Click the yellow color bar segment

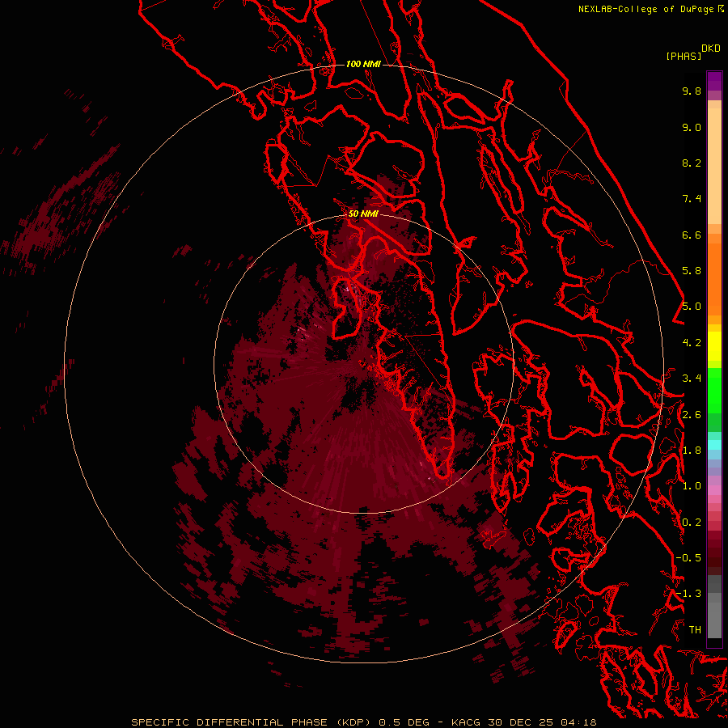714,346
